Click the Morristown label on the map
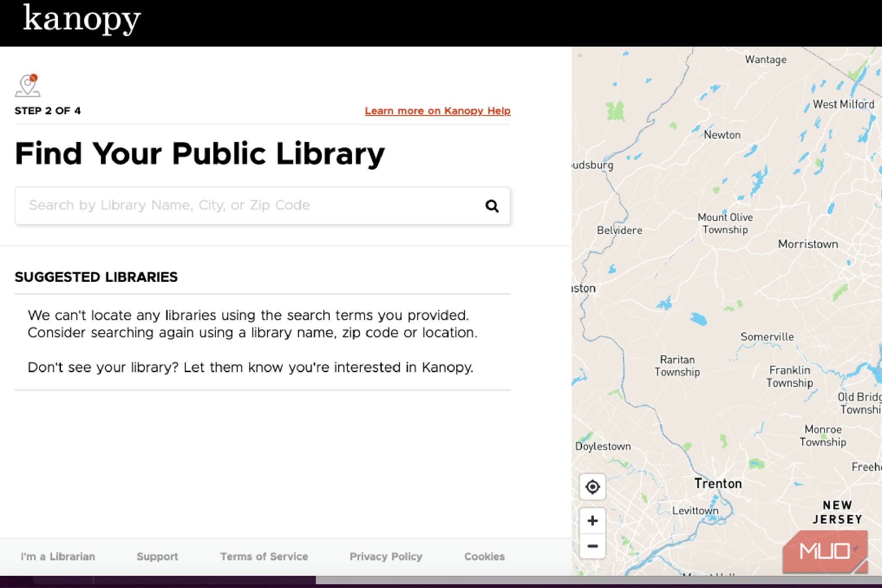Image resolution: width=882 pixels, height=588 pixels. (x=808, y=244)
